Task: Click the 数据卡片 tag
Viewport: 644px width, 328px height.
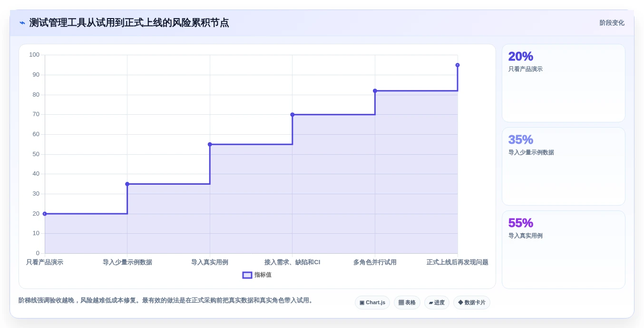Action: [472, 303]
